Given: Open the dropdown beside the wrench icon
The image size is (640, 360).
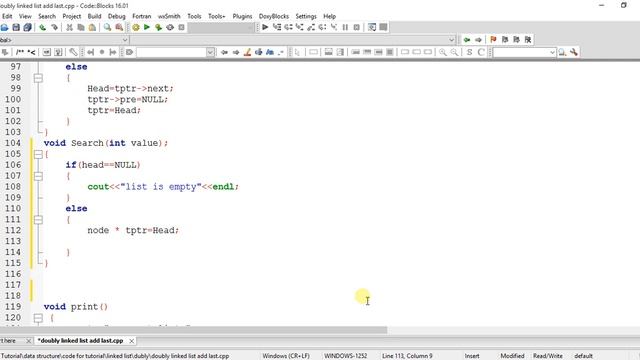Looking at the screenshot, I should pyautogui.click(x=552, y=52).
